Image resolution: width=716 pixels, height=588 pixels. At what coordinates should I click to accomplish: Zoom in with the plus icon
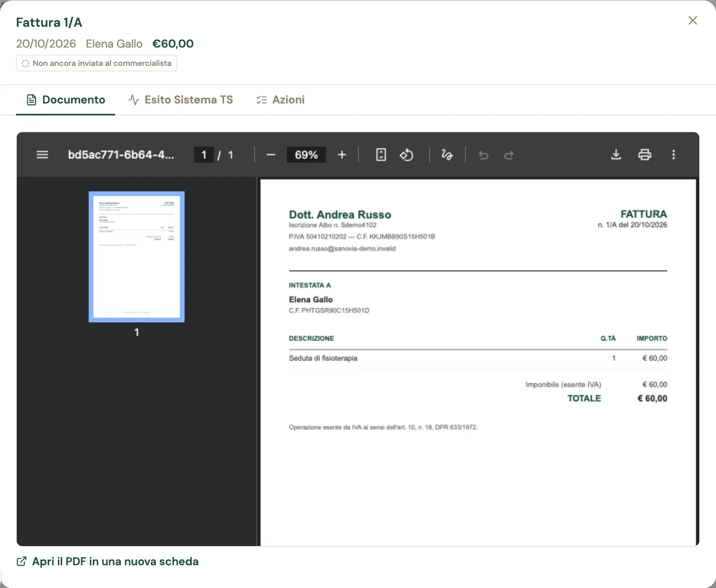coord(342,155)
